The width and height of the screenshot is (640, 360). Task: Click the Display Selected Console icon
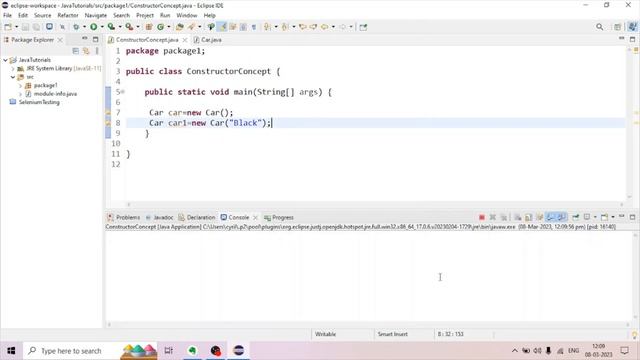pyautogui.click(x=587, y=218)
